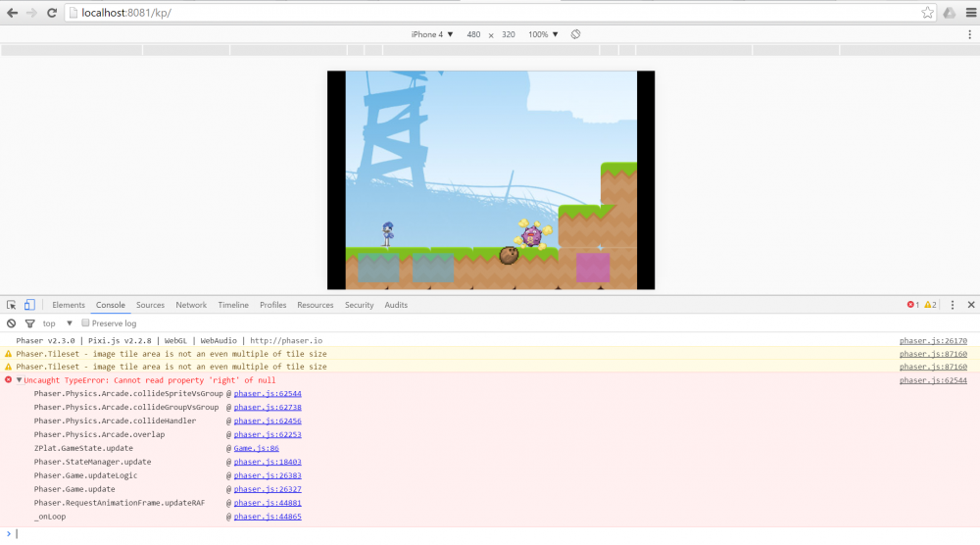Viewport: 980px width, 545px height.
Task: Edit the device width value 480
Action: tap(473, 34)
